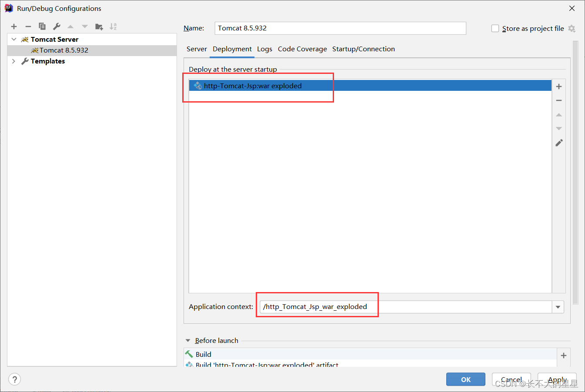Select Tomcat 8.5.932 in the configuration tree
Screen dimensions: 585x392
pyautogui.click(x=92, y=50)
